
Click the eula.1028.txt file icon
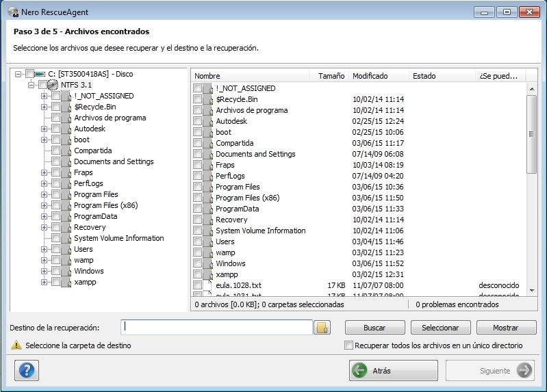(x=207, y=285)
